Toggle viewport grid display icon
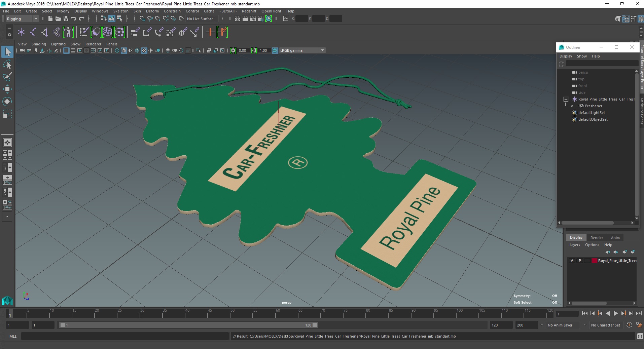 pyautogui.click(x=66, y=50)
